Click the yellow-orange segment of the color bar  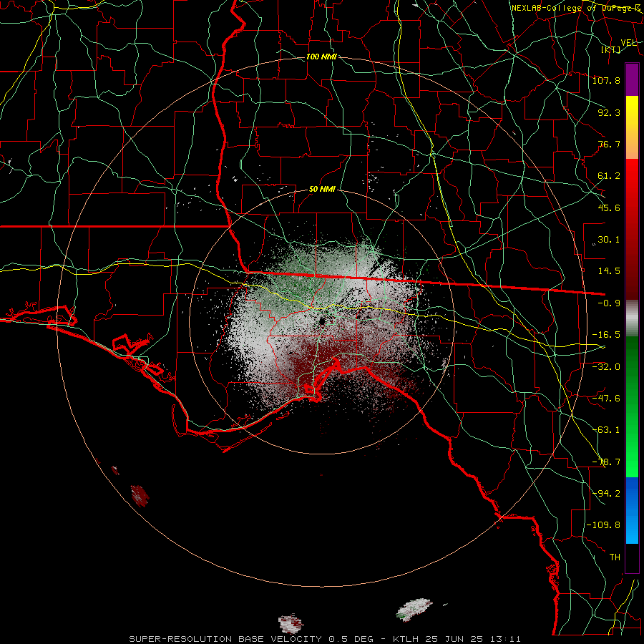632,128
